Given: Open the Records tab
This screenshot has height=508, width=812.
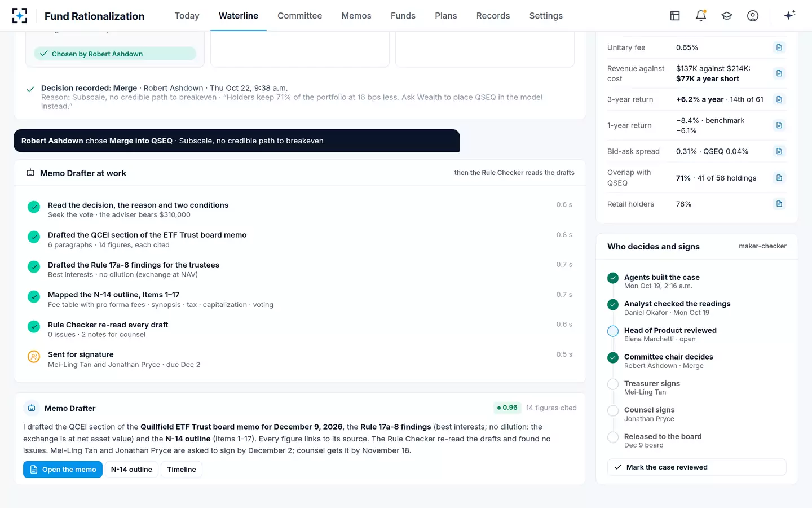Looking at the screenshot, I should coord(493,16).
